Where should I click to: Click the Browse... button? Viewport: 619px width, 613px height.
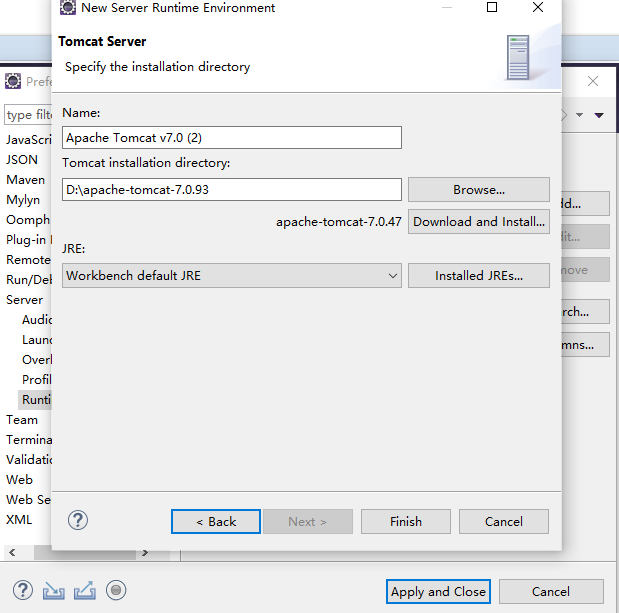point(479,190)
